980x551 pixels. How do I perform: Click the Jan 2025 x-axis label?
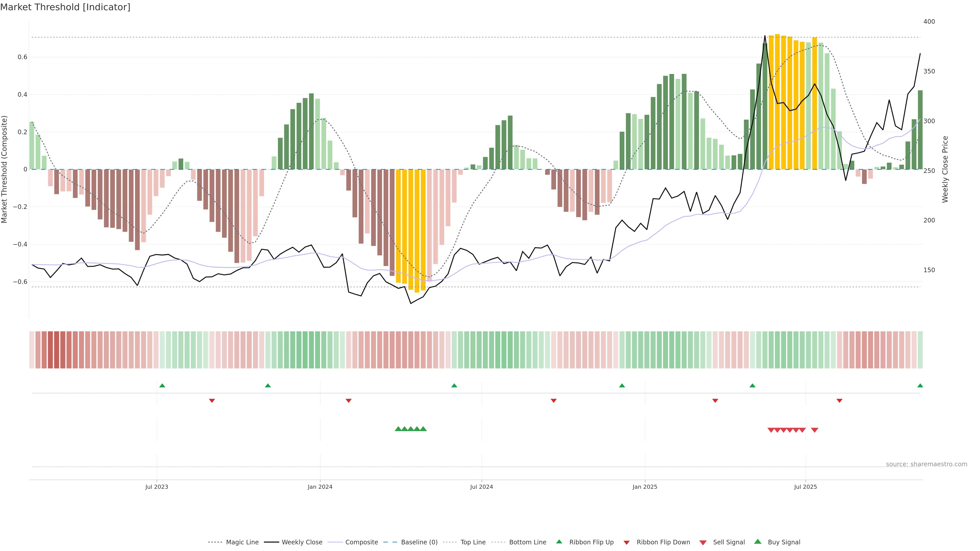[644, 487]
